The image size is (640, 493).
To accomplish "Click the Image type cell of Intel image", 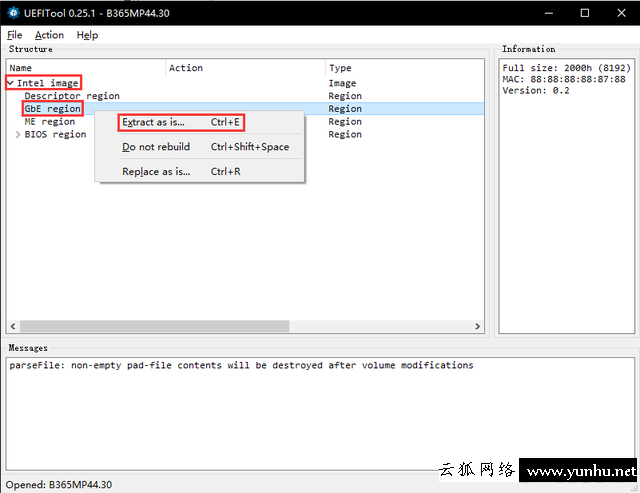I will coord(342,83).
